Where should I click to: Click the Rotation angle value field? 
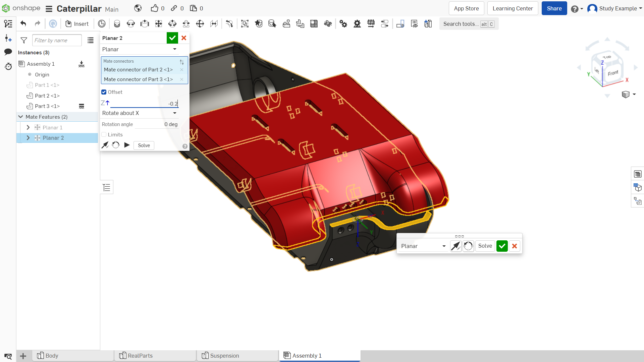point(156,124)
